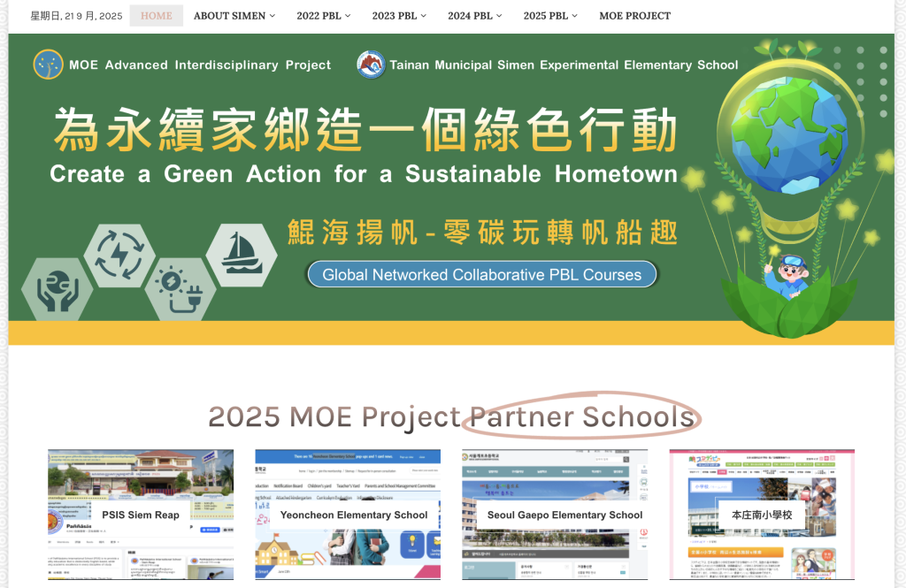Viewport: 906px width, 588px height.
Task: Click the hands holding earth hexagon icon
Action: click(57, 288)
